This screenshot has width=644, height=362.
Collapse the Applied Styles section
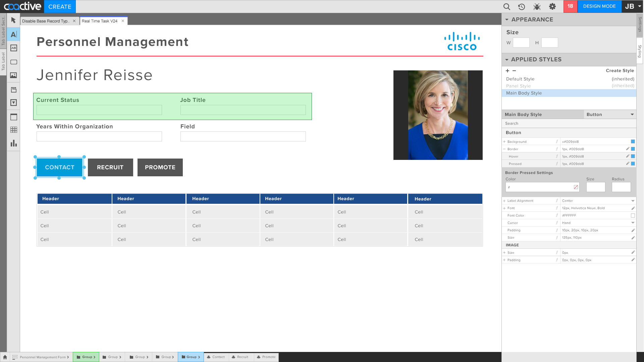coord(507,60)
